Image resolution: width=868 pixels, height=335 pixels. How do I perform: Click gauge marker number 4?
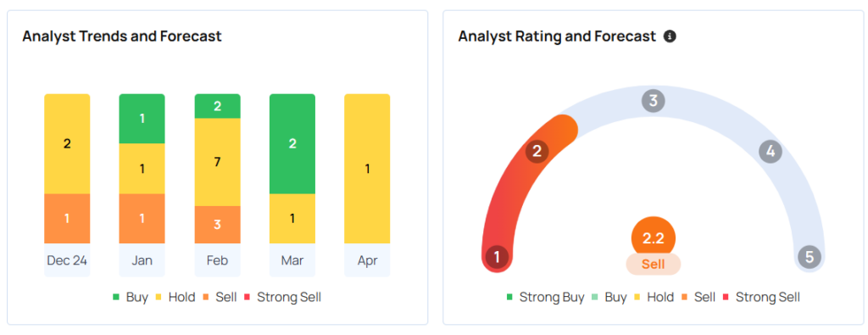coord(770,151)
